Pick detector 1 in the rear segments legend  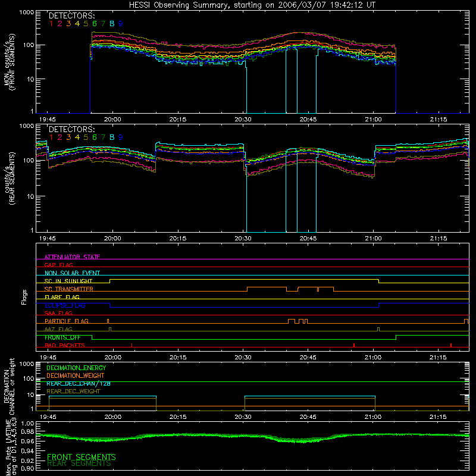[x=51, y=137]
